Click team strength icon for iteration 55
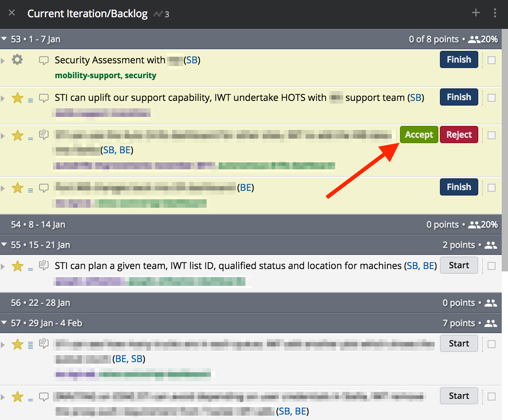Screen dimensions: 508x420 click(x=490, y=245)
